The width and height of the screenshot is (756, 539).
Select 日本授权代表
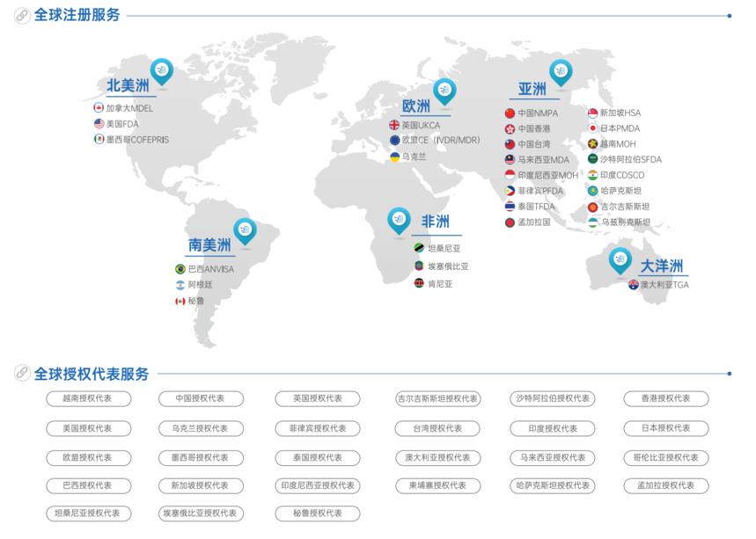pyautogui.click(x=666, y=429)
